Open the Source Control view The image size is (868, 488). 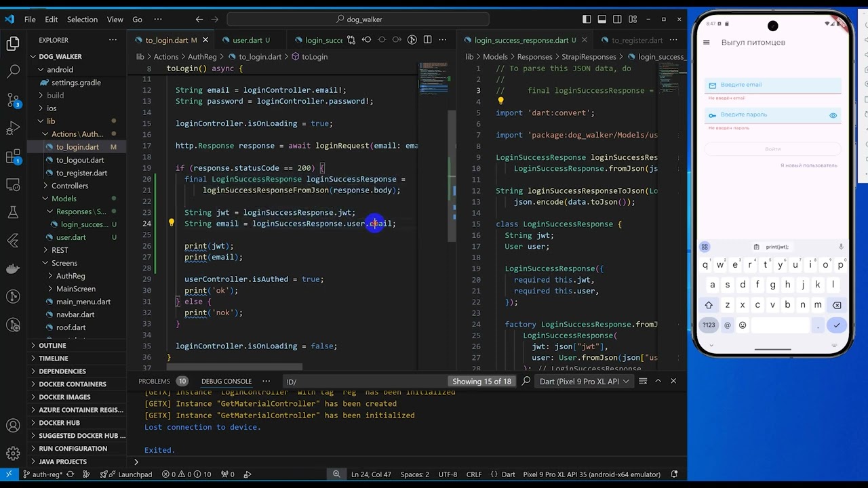[x=13, y=100]
